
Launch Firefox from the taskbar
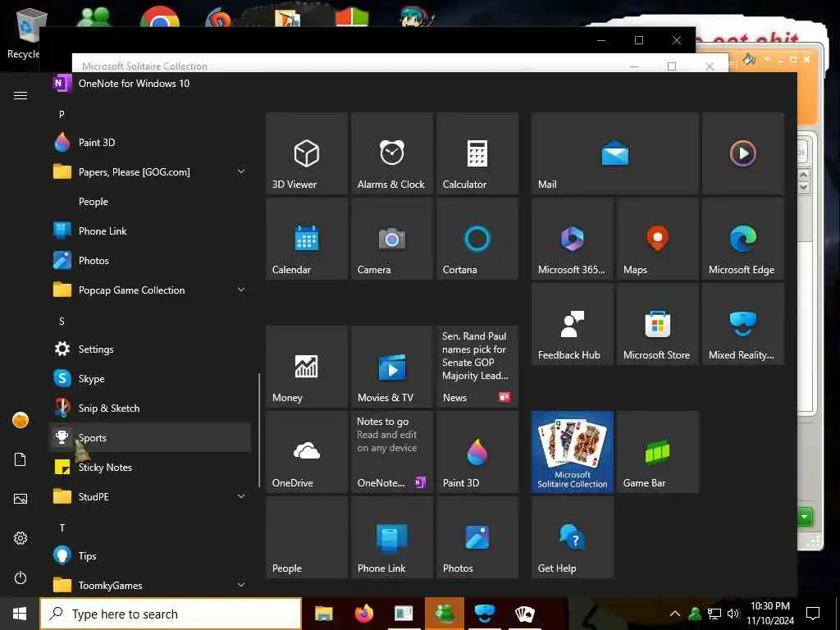coord(363,614)
